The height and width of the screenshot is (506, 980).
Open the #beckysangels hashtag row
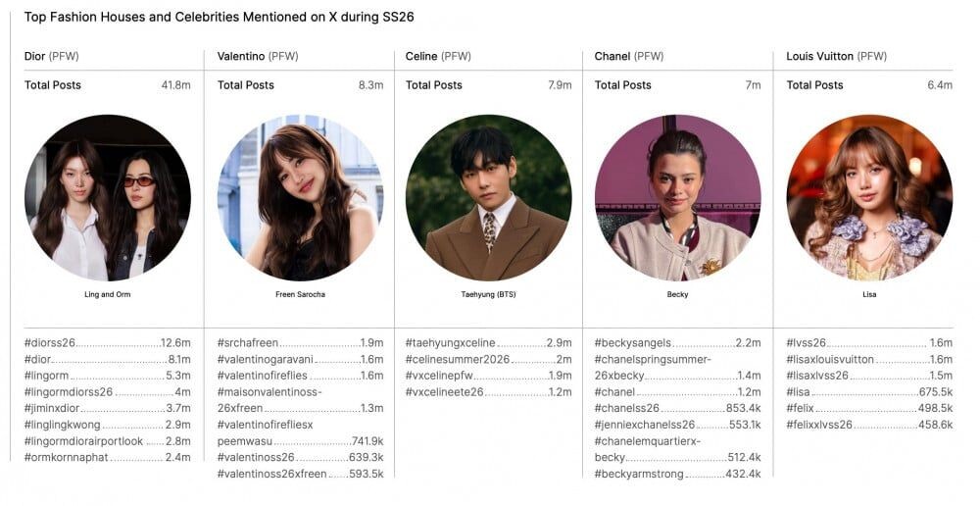(x=633, y=343)
